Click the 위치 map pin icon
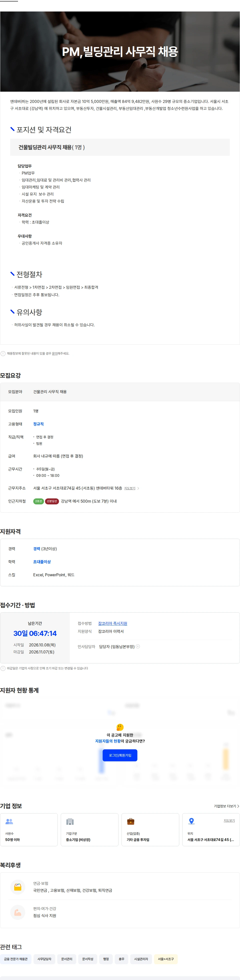240x980 pixels. [x=191, y=822]
